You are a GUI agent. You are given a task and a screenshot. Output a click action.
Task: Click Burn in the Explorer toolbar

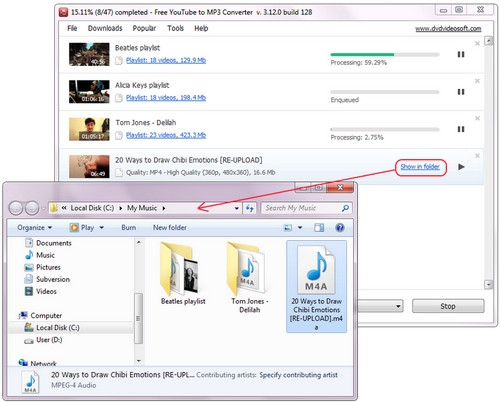128,228
